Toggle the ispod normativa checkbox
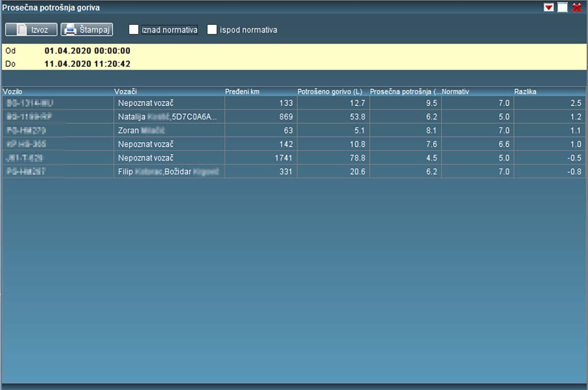 212,30
